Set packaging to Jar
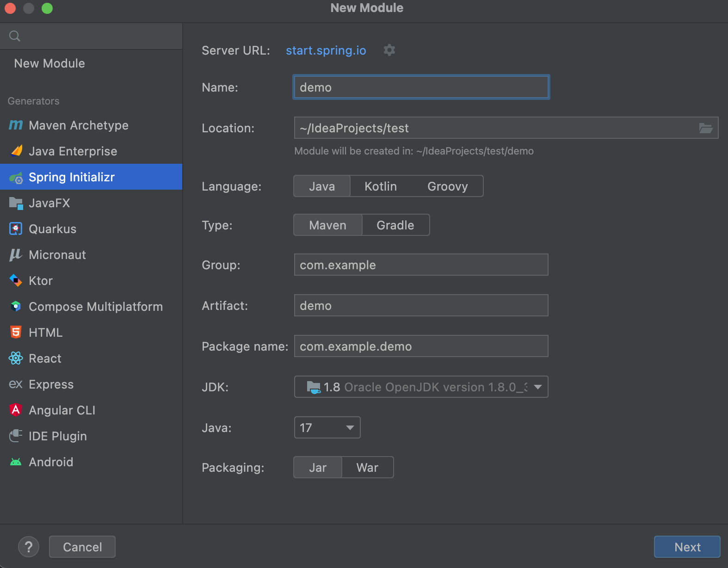The height and width of the screenshot is (568, 728). pos(318,468)
